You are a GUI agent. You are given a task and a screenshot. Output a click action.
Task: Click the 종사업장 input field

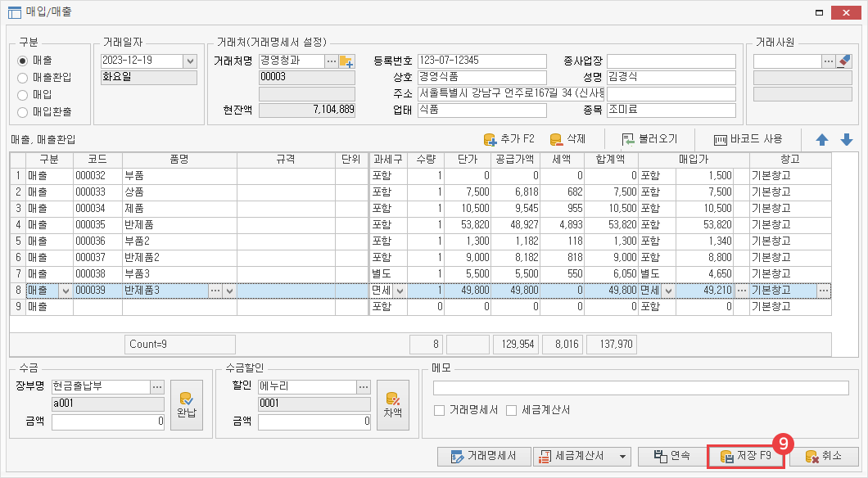[671, 61]
